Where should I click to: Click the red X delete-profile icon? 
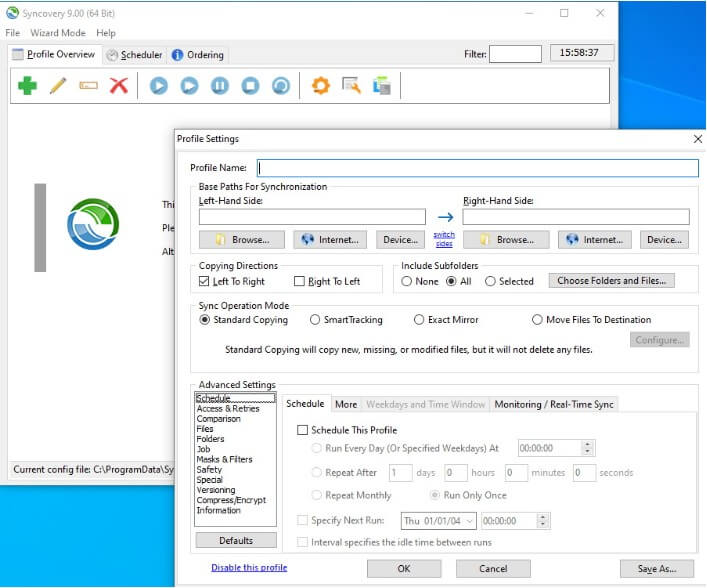click(119, 86)
